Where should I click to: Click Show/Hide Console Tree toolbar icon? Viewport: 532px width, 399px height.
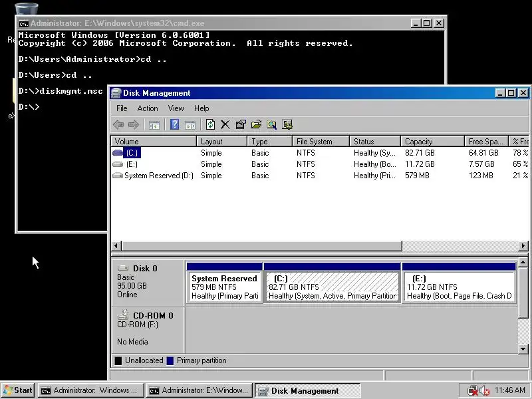coord(154,125)
